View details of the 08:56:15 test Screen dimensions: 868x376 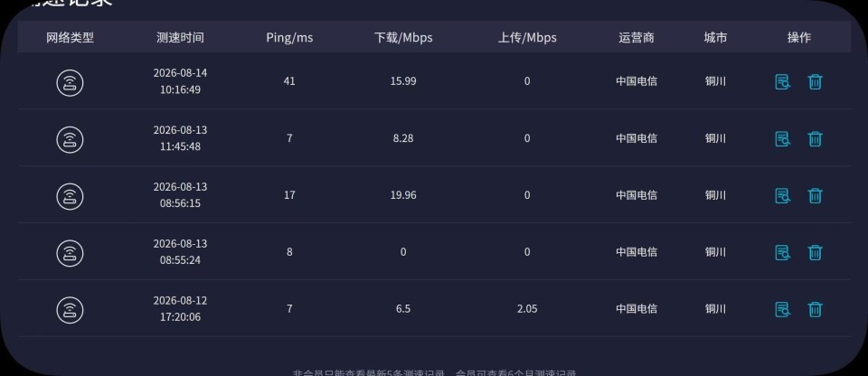coord(782,195)
